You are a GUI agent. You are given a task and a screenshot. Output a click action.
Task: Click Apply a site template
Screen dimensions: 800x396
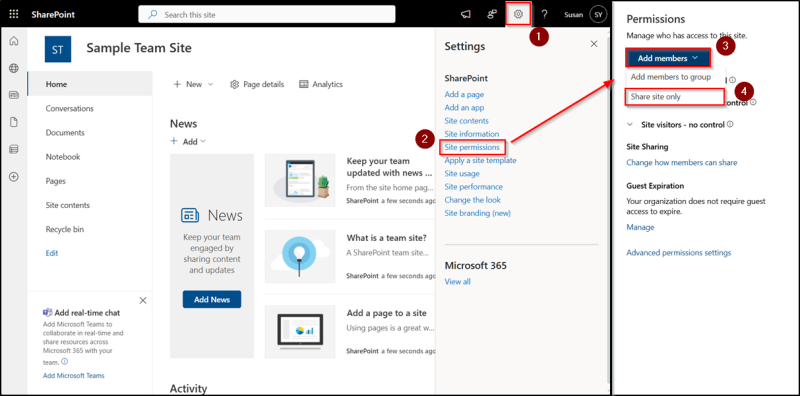[480, 160]
